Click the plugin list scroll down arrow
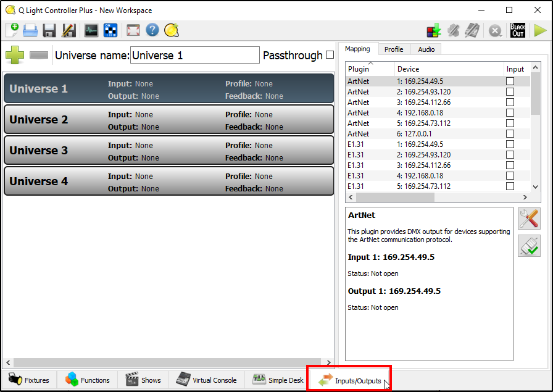This screenshot has width=553, height=392. [535, 187]
